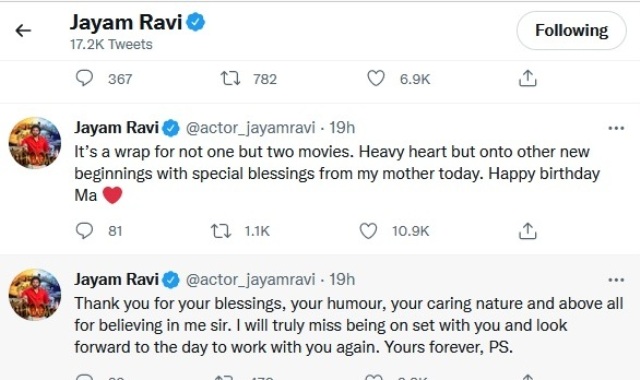
Task: Open the 19h timestamp on wrap-up tweet
Action: (x=342, y=128)
